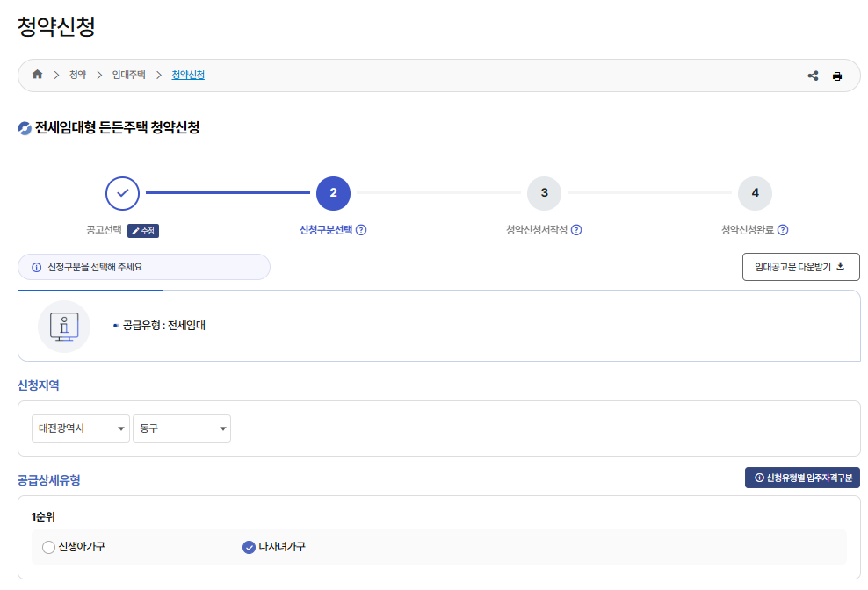Click the 신청지역 section heading

[x=38, y=385]
